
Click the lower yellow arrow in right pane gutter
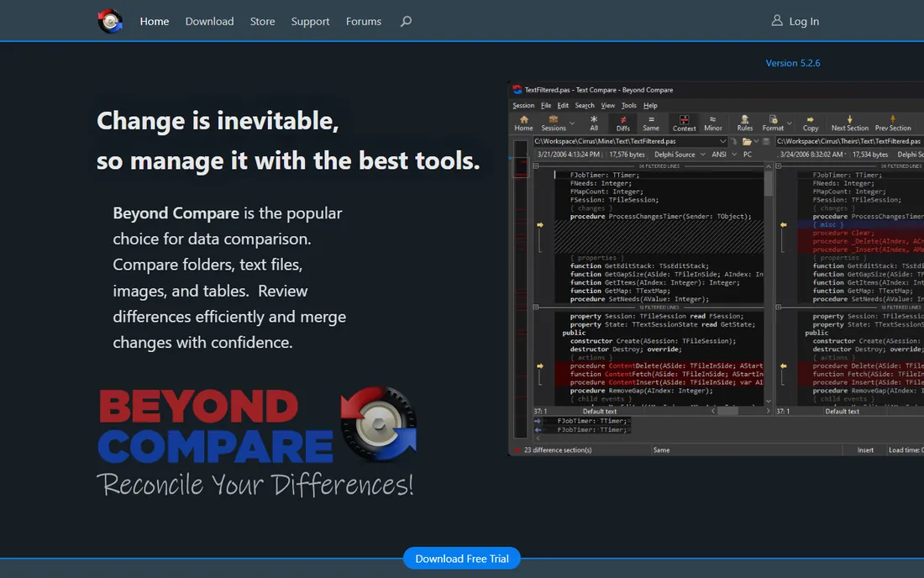(x=783, y=366)
